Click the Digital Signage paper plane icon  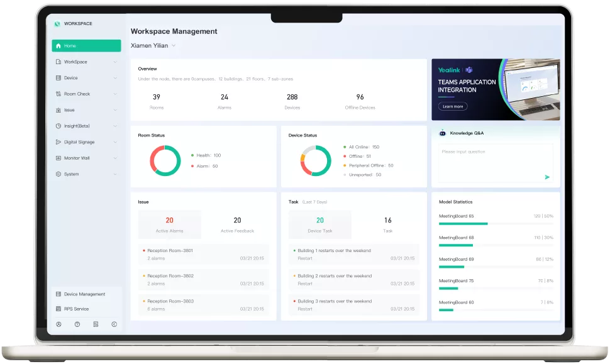(x=58, y=142)
